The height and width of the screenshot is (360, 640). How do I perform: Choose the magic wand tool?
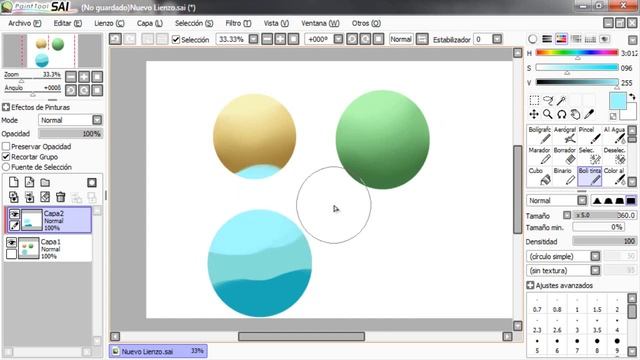pos(562,100)
